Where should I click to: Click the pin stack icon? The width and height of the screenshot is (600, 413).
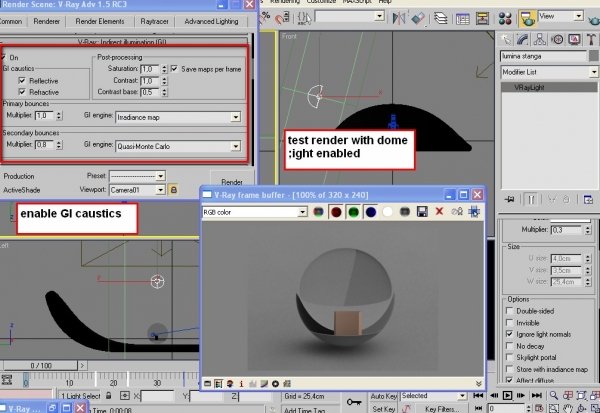tap(509, 199)
